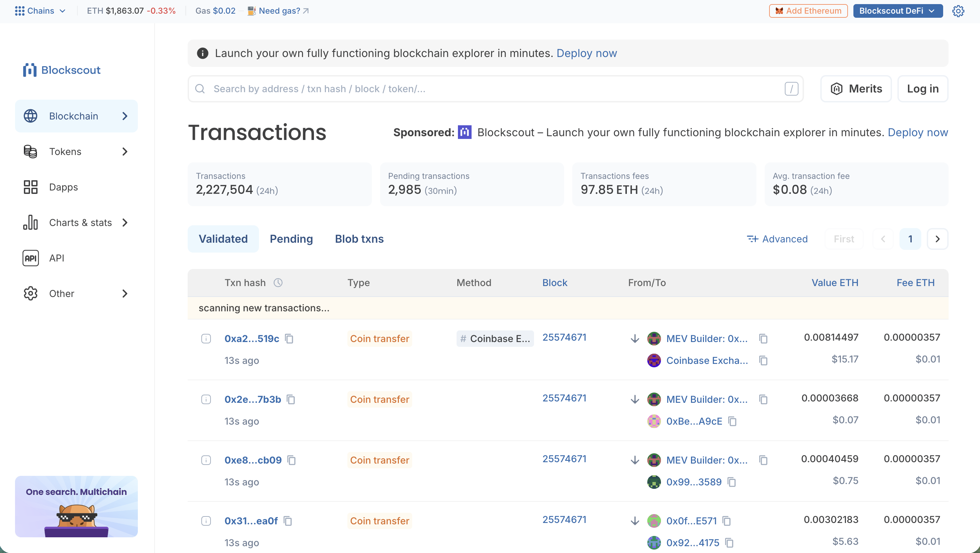The height and width of the screenshot is (553, 980).
Task: Sort by the Value ETH column header
Action: (x=835, y=283)
